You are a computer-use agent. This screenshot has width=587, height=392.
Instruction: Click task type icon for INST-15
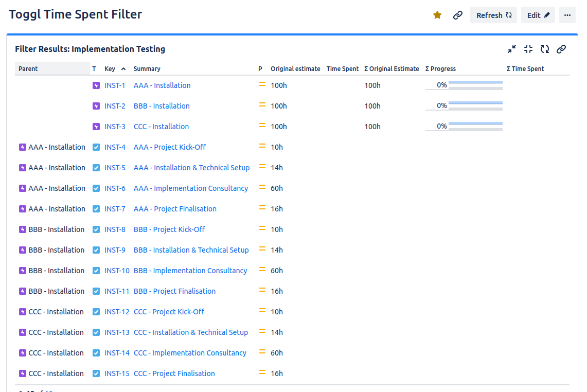coord(96,373)
